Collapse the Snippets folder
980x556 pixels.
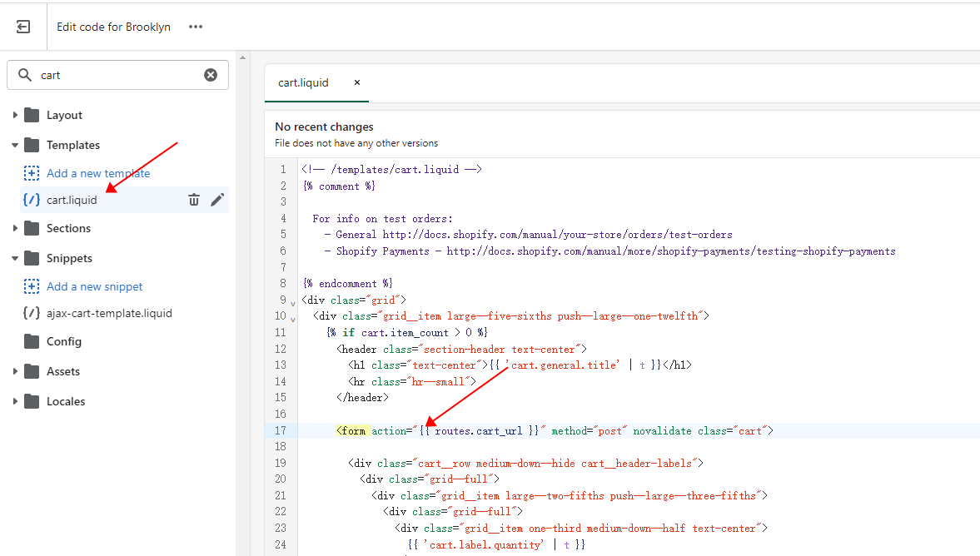pyautogui.click(x=15, y=258)
